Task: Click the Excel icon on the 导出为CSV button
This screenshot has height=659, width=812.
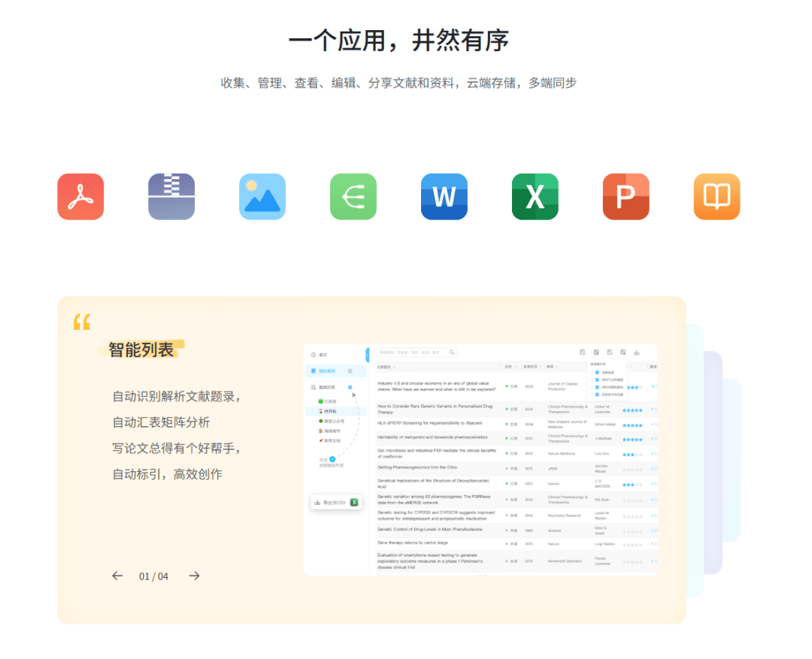Action: tap(354, 502)
